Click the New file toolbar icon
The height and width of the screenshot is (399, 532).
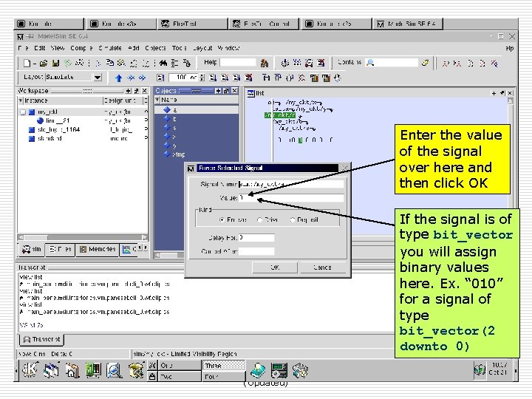point(27,63)
